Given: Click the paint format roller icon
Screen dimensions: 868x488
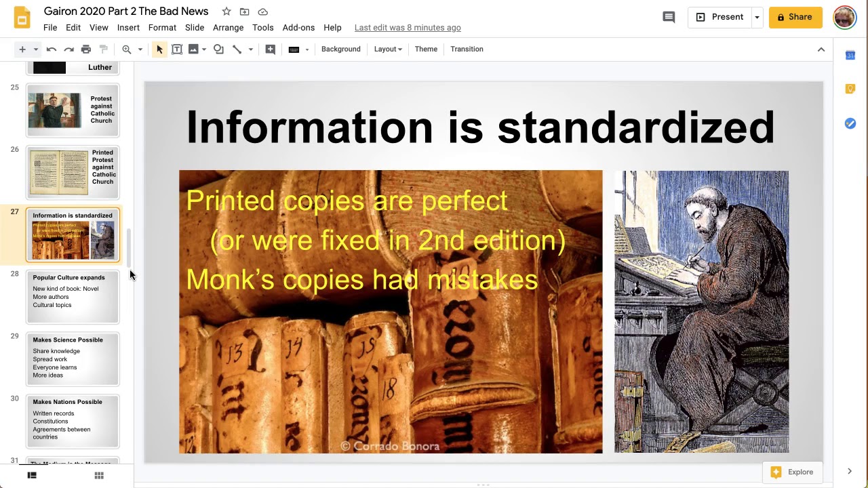Looking at the screenshot, I should (x=104, y=49).
